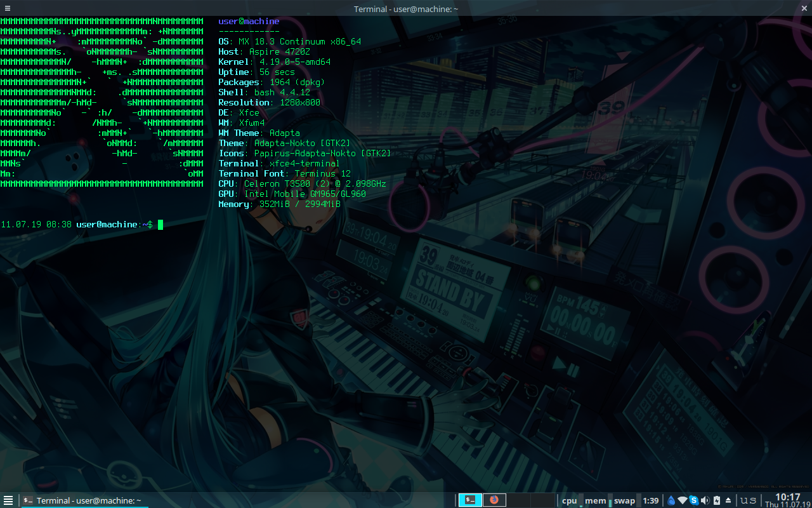Click the '11.07.19 08:38' prompt timestamp
The image size is (812, 508).
36,224
